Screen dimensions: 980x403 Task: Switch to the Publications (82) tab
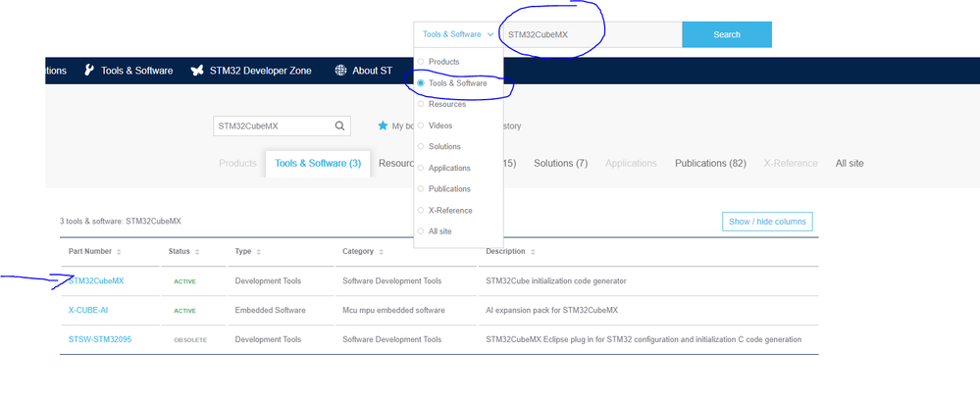click(x=710, y=163)
